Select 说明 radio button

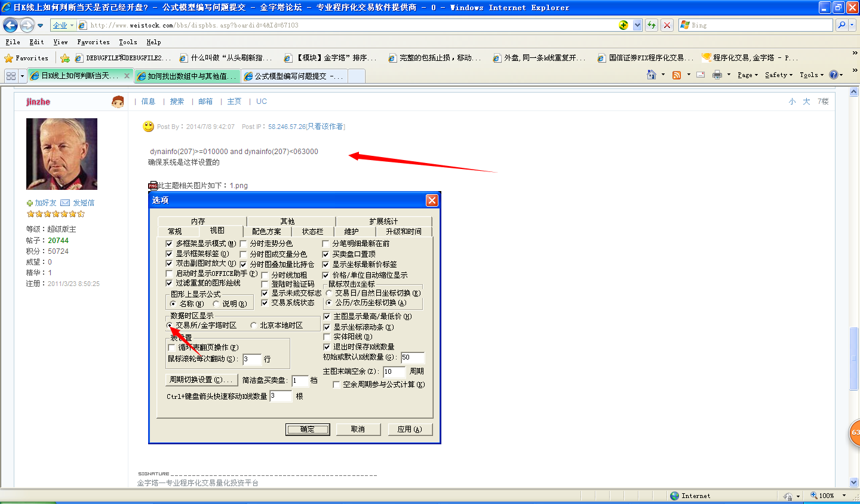point(216,304)
